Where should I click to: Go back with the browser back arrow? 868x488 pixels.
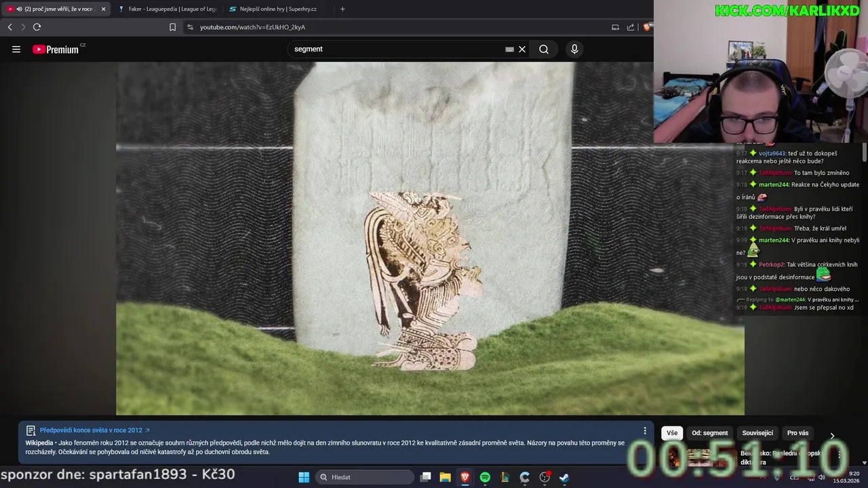9,27
